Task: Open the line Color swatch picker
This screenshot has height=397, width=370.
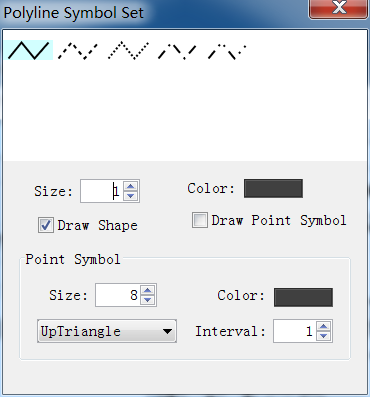Action: [273, 188]
